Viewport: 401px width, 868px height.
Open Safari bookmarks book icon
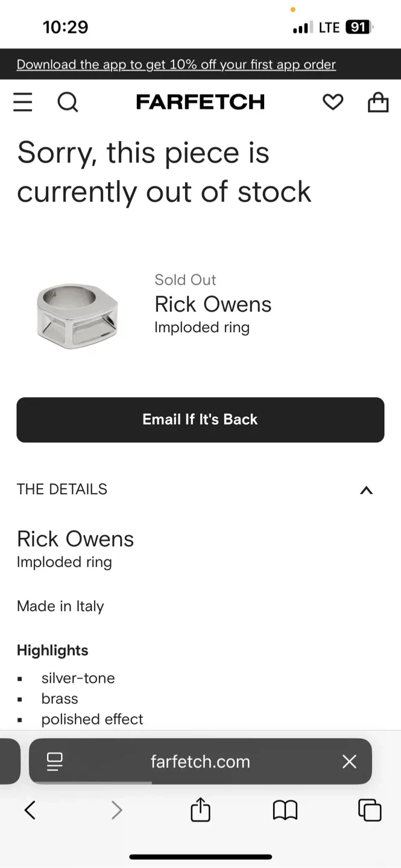[x=285, y=810]
